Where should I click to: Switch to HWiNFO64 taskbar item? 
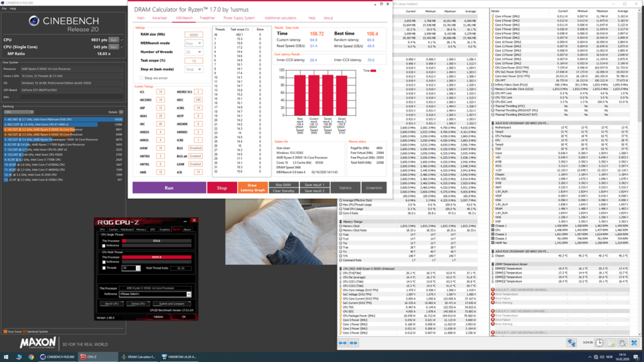pyautogui.click(x=180, y=357)
